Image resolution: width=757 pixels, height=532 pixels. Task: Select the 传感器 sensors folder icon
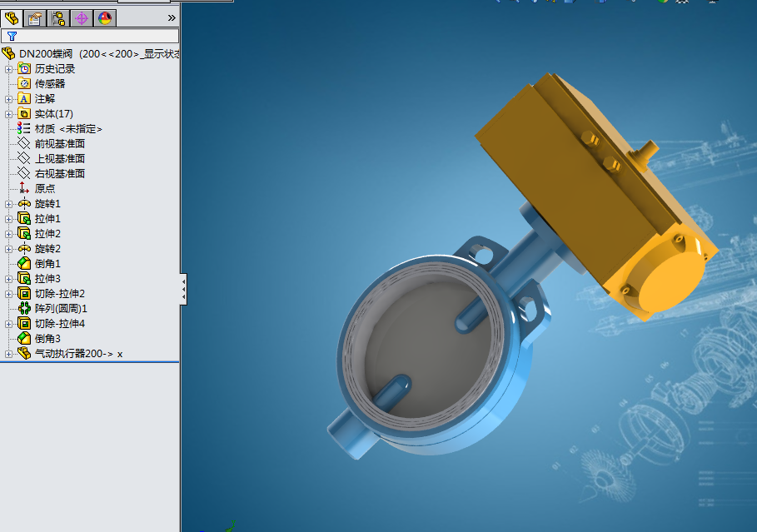point(24,84)
